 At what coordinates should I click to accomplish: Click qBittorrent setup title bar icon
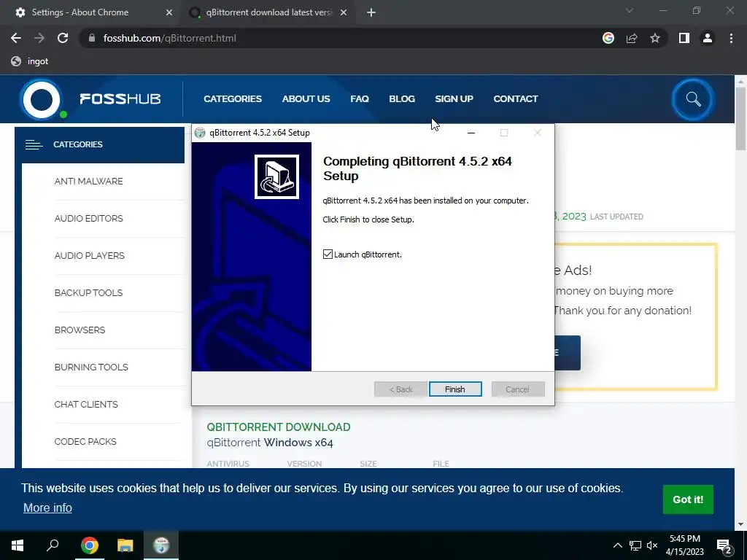click(200, 133)
